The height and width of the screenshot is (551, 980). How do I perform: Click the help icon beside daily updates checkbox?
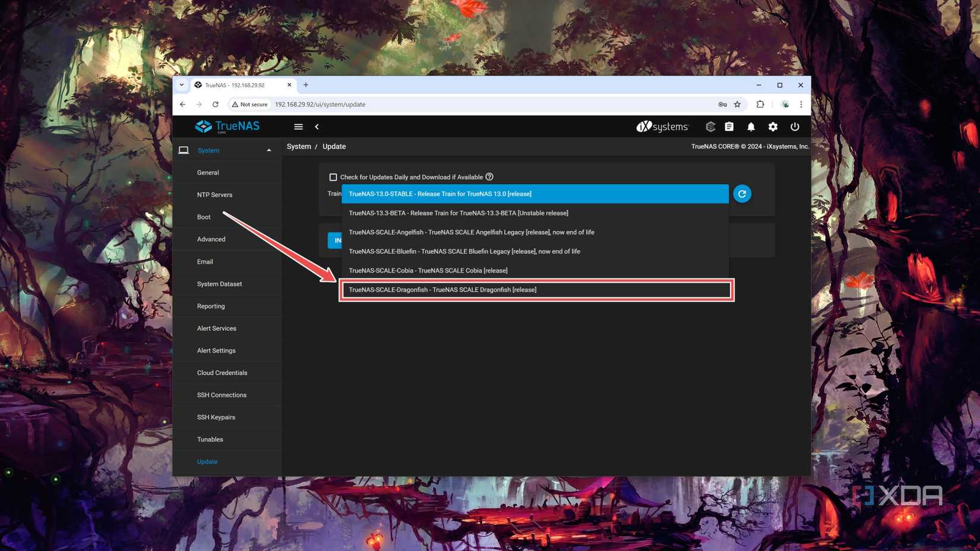tap(489, 177)
